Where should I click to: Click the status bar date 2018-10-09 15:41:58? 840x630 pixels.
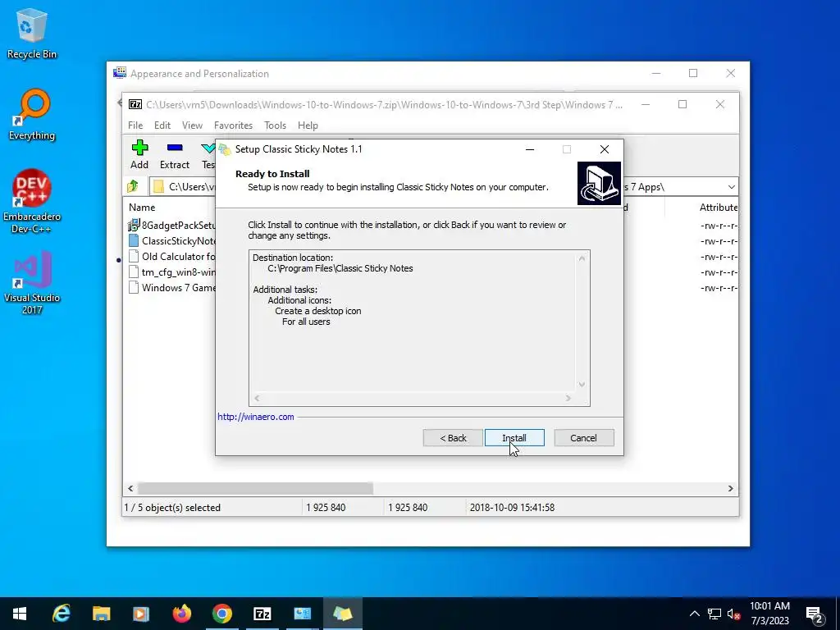(x=512, y=507)
